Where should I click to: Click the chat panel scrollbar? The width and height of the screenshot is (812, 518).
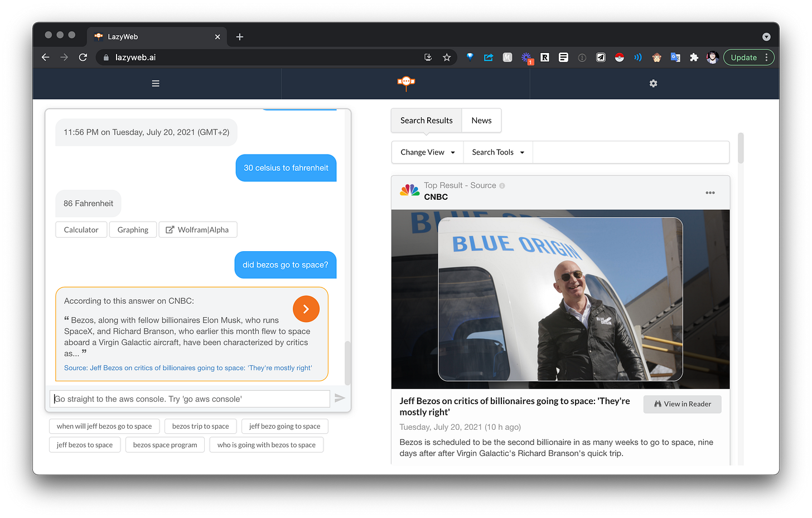coord(347,363)
